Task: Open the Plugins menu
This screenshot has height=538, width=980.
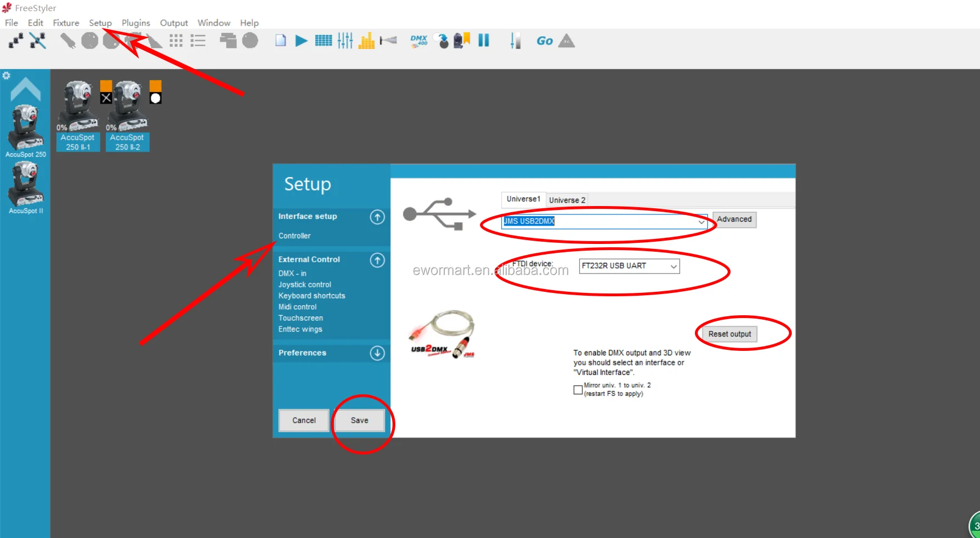Action: [x=136, y=23]
